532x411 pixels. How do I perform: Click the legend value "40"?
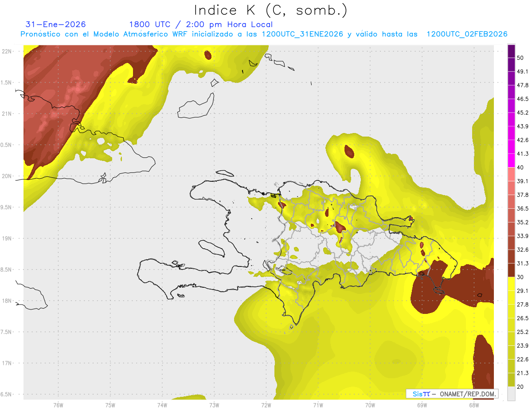coord(520,167)
